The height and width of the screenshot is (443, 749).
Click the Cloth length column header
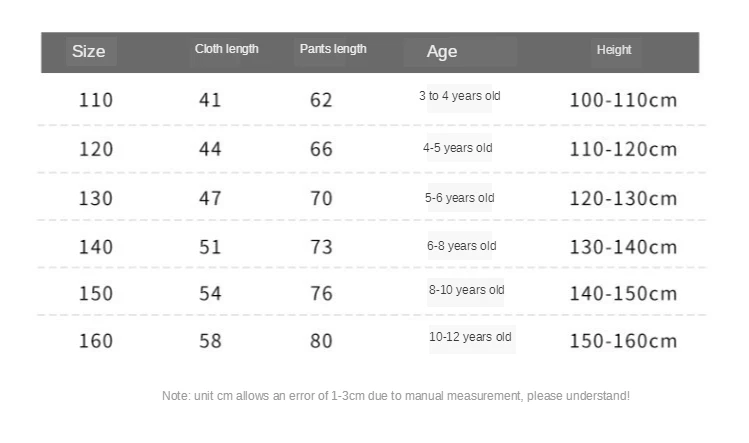click(226, 49)
